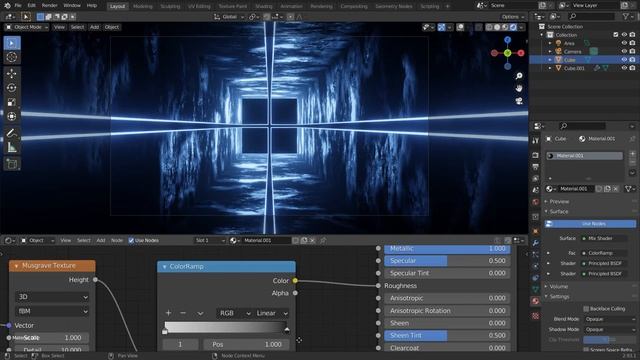
Task: Click the Mix Shader surface button
Action: point(605,238)
